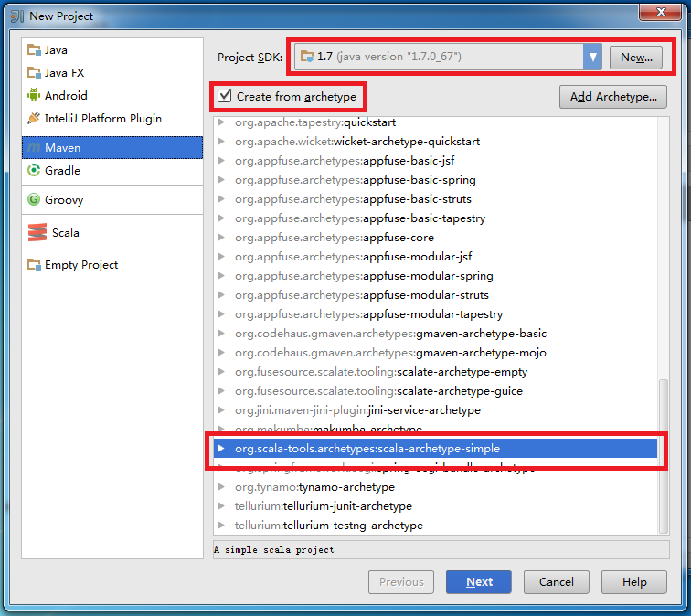
Task: Select IntelliJ Platform Plugin icon
Action: click(35, 118)
